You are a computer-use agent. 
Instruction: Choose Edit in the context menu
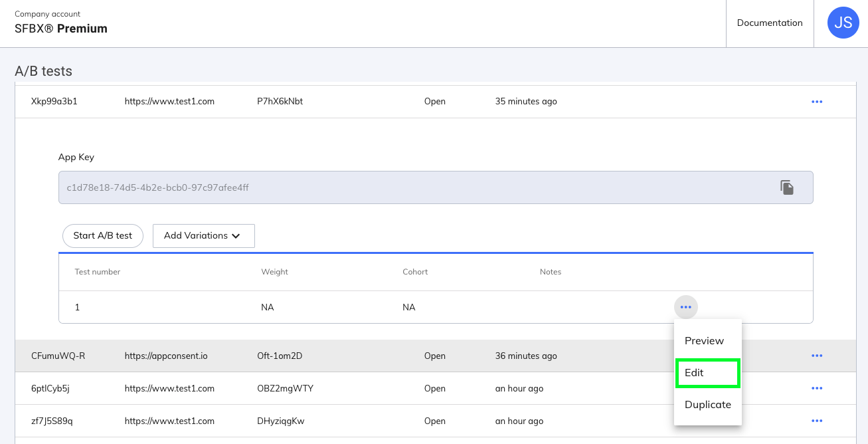(707, 373)
